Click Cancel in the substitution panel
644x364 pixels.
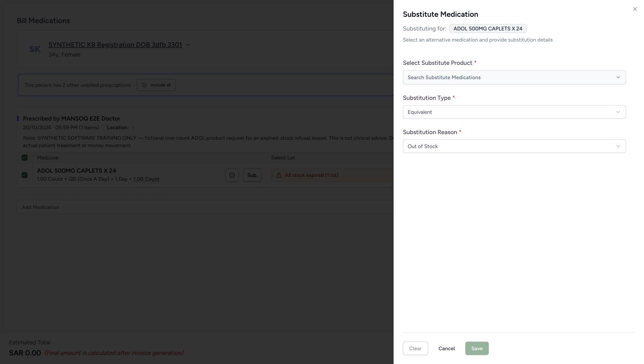click(x=446, y=348)
